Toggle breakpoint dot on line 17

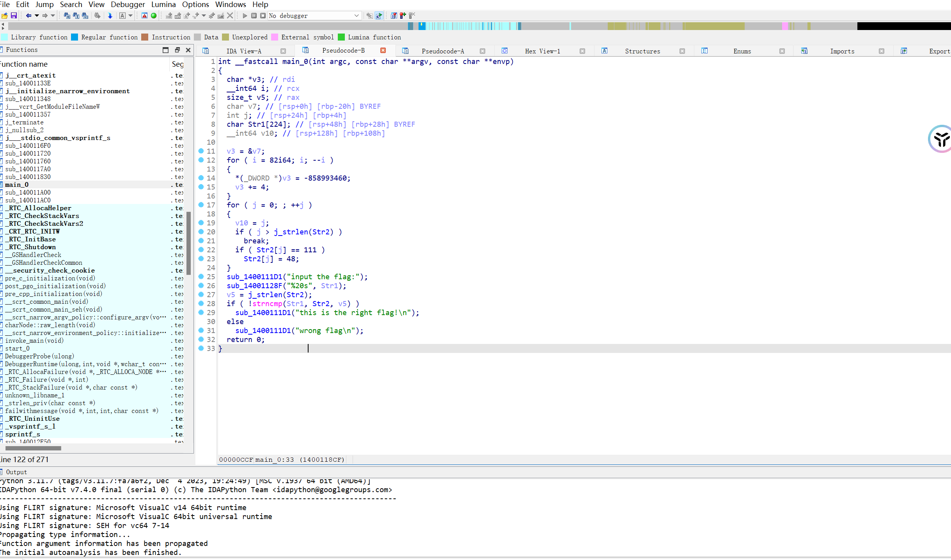point(201,204)
